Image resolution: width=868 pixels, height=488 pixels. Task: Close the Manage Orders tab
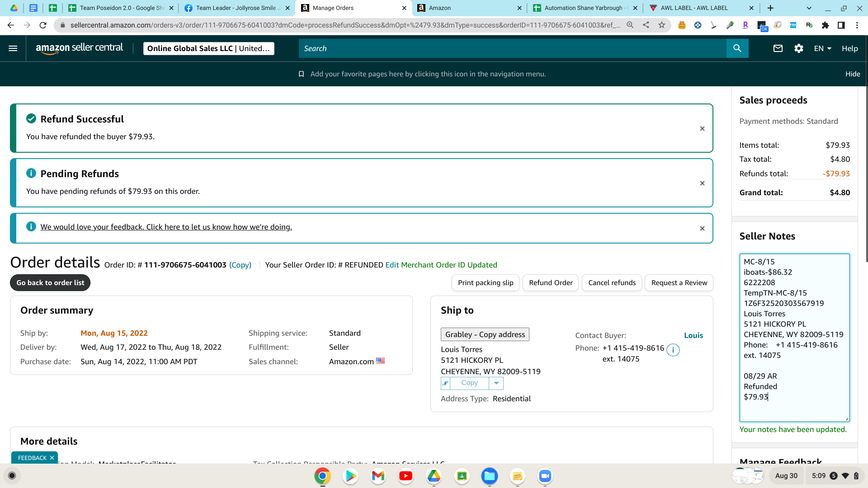(x=404, y=8)
